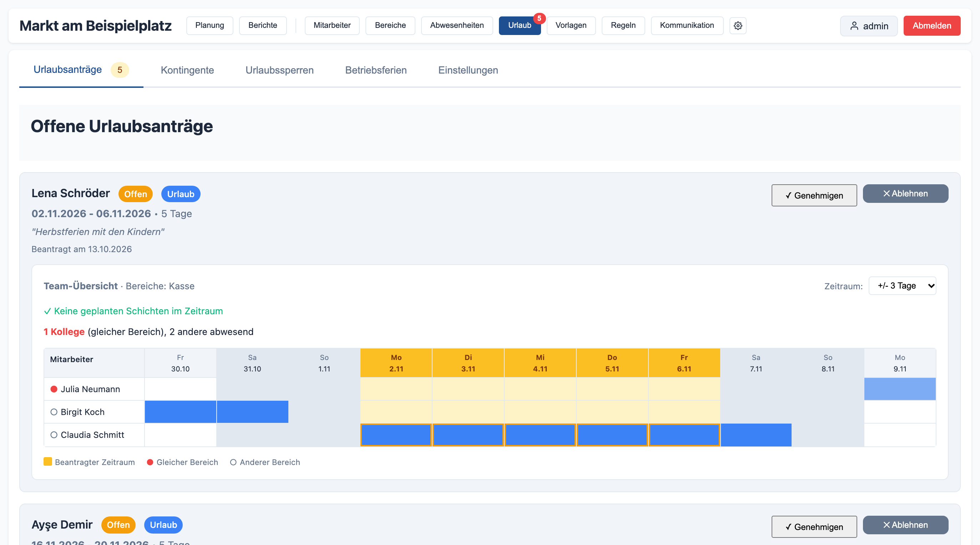Switch to the Kontingente tab

coord(187,70)
